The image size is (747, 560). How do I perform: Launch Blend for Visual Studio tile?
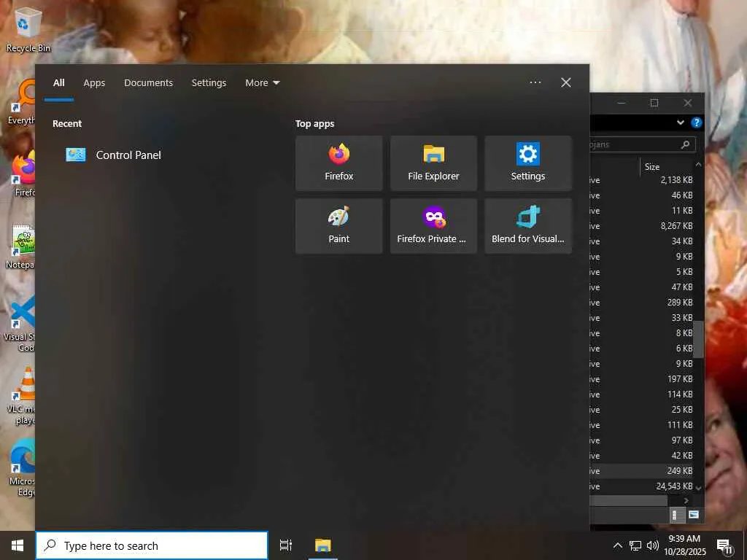[528, 226]
